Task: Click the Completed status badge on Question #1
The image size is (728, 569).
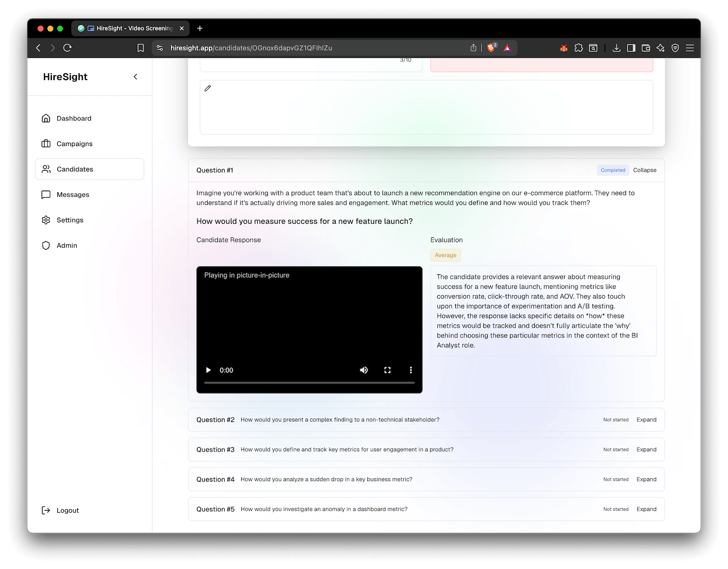Action: pyautogui.click(x=613, y=170)
